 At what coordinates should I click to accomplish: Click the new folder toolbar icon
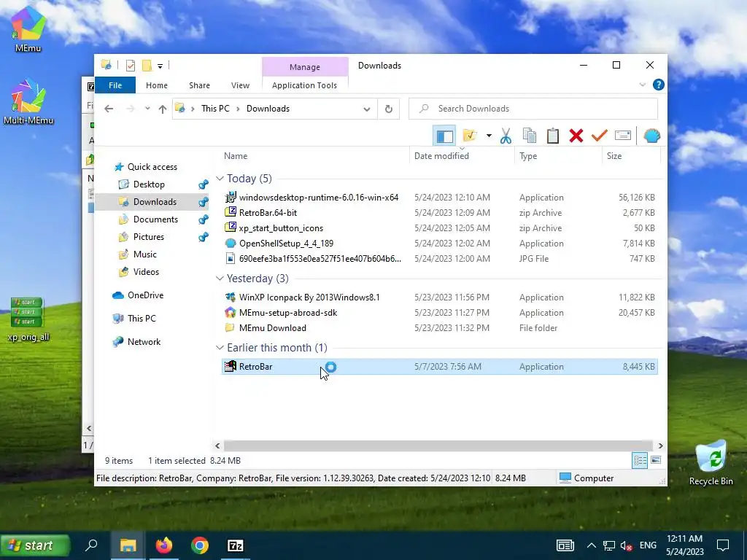point(470,136)
